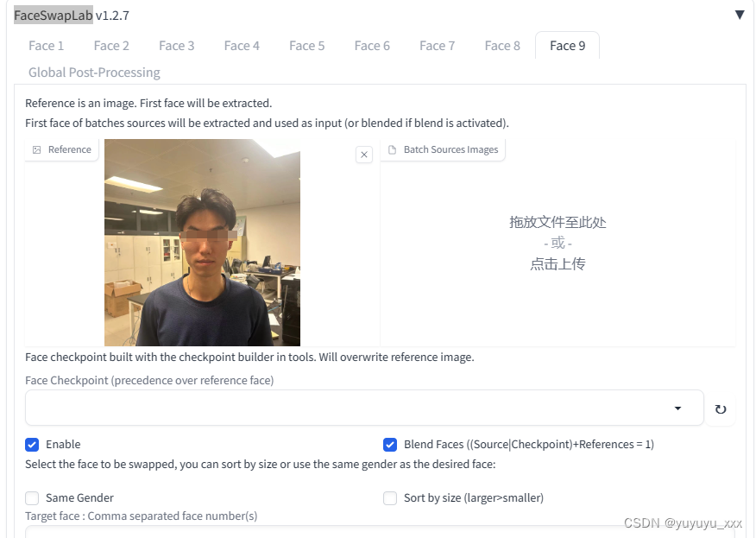
Task: Collapse the FaceSwapLab panel arrow
Action: (740, 15)
